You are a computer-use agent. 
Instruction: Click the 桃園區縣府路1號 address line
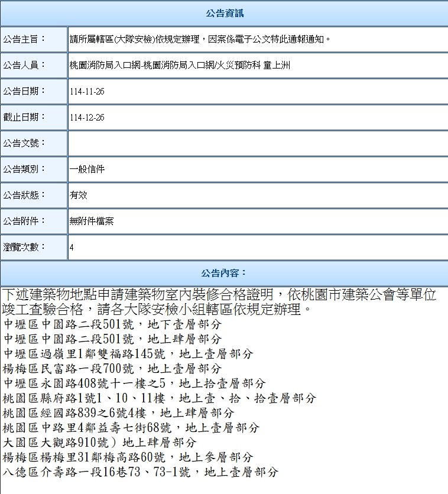(x=159, y=398)
